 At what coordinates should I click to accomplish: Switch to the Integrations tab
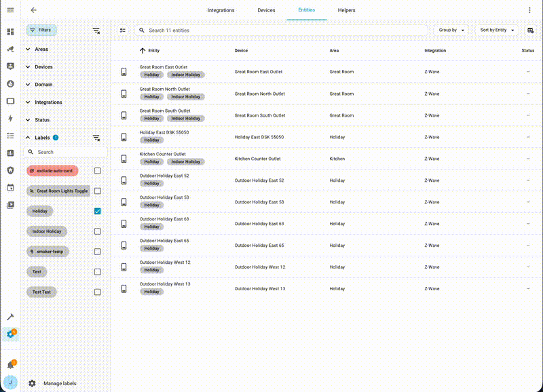221,10
